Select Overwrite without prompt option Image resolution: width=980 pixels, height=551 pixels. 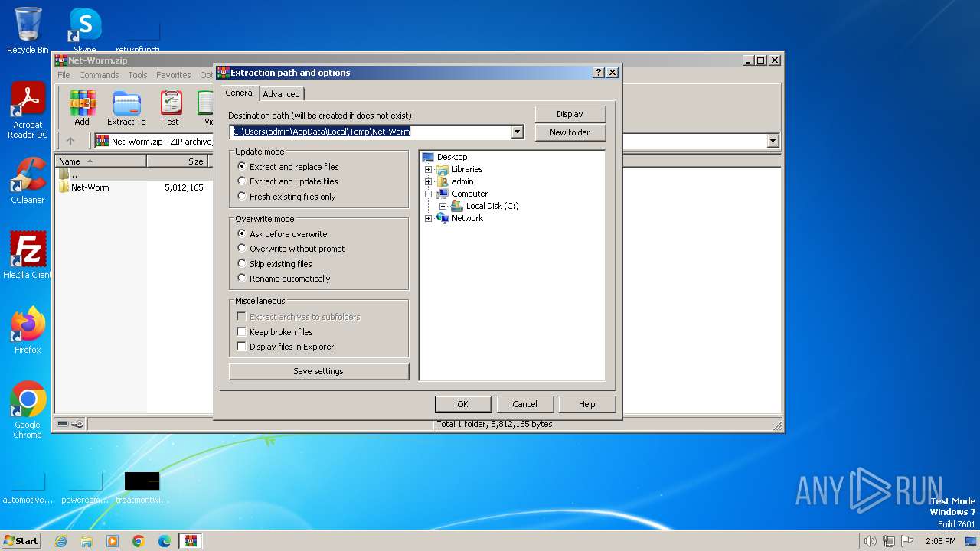click(291, 249)
